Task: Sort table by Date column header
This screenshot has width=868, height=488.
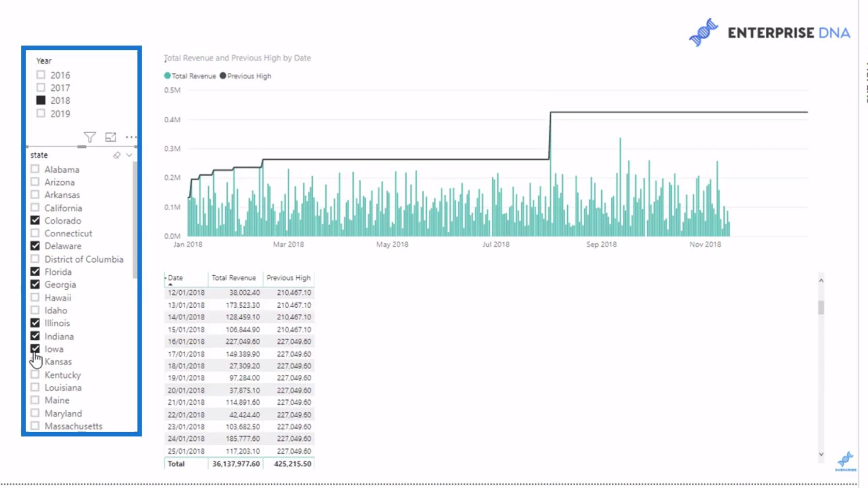Action: [x=175, y=278]
